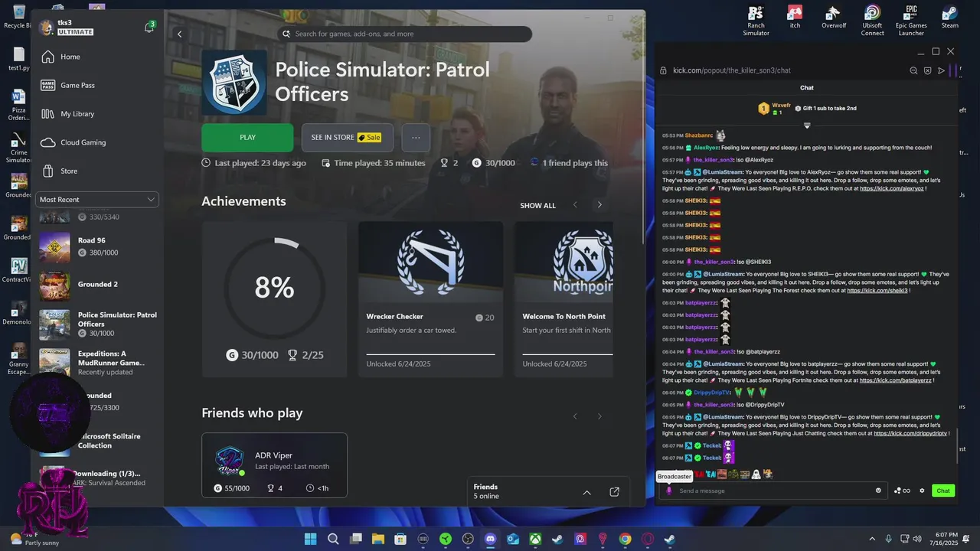This screenshot has height=551, width=980.
Task: Open kick.com/sheiki3 link in chat
Action: (x=877, y=291)
